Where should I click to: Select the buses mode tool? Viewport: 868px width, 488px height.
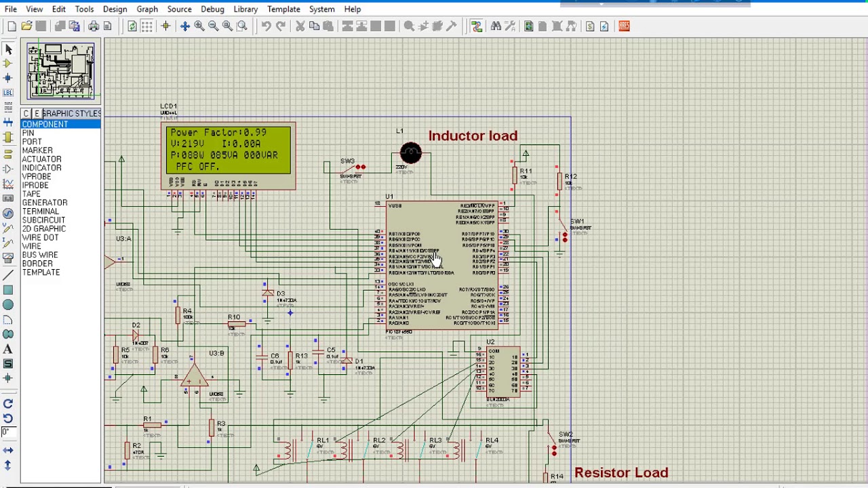tap(8, 123)
